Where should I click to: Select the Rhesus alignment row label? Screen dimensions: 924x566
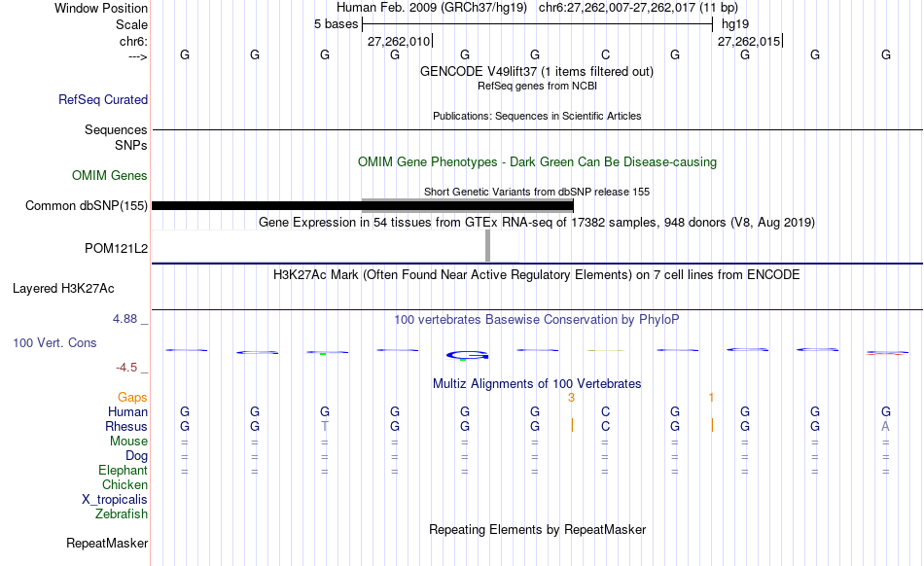pyautogui.click(x=126, y=426)
